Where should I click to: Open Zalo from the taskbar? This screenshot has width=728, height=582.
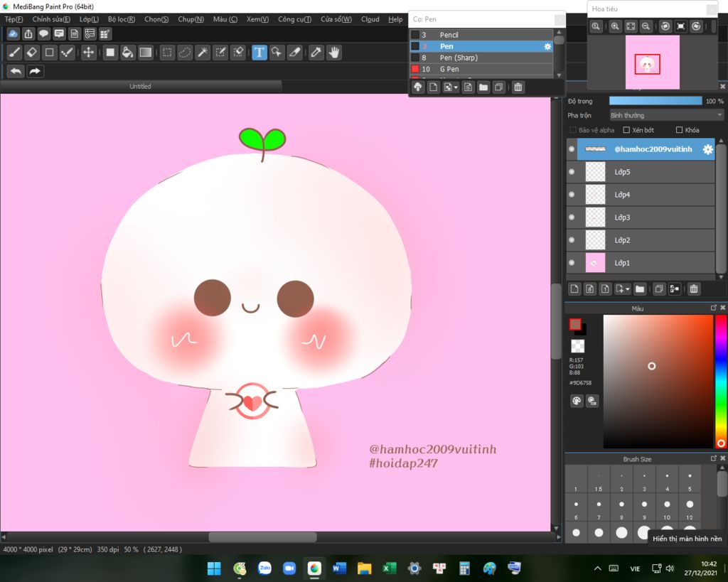coord(264,568)
